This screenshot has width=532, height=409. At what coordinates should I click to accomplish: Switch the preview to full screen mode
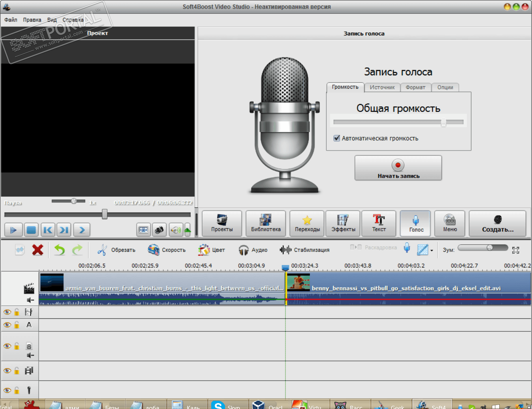[143, 230]
